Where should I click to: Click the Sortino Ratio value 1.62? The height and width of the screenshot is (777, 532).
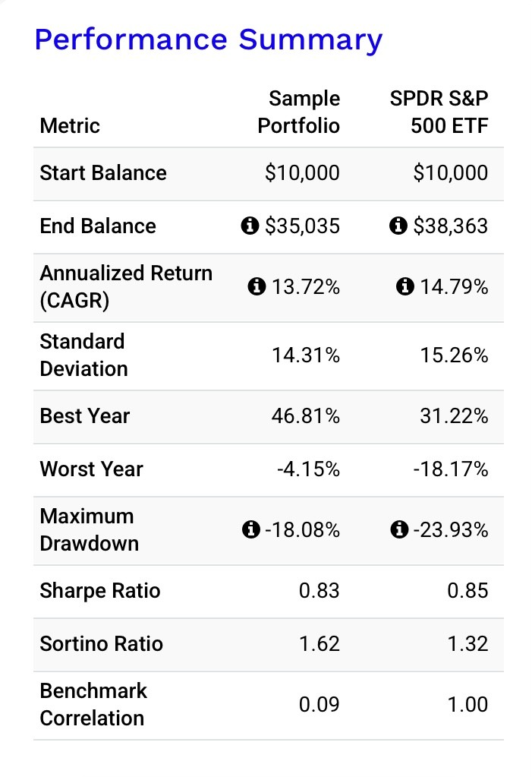coord(319,644)
